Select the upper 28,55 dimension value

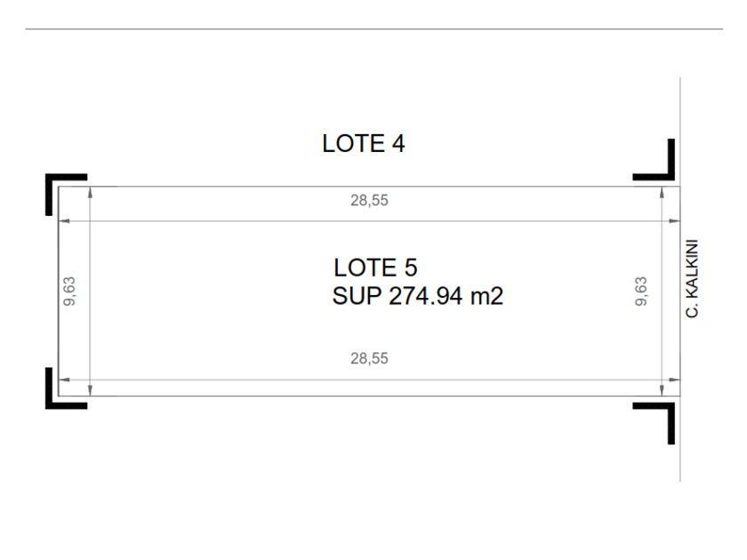coord(369,201)
